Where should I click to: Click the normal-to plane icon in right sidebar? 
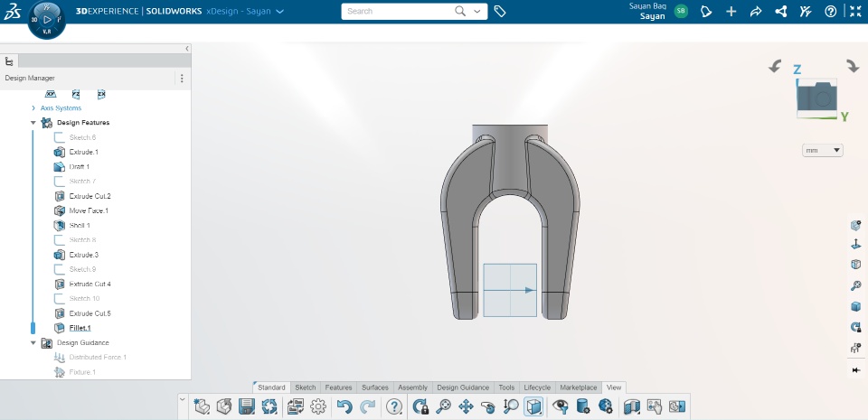(856, 244)
